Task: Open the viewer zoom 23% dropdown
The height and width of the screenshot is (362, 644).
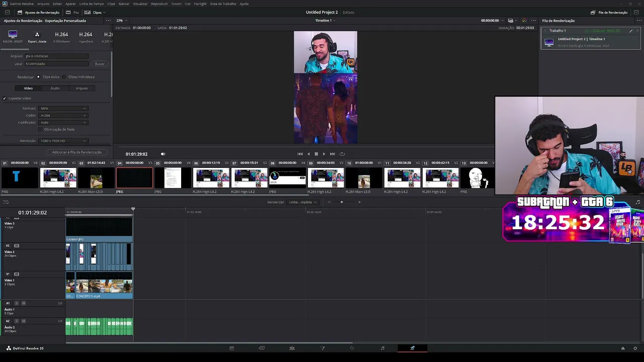Action: 122,21
